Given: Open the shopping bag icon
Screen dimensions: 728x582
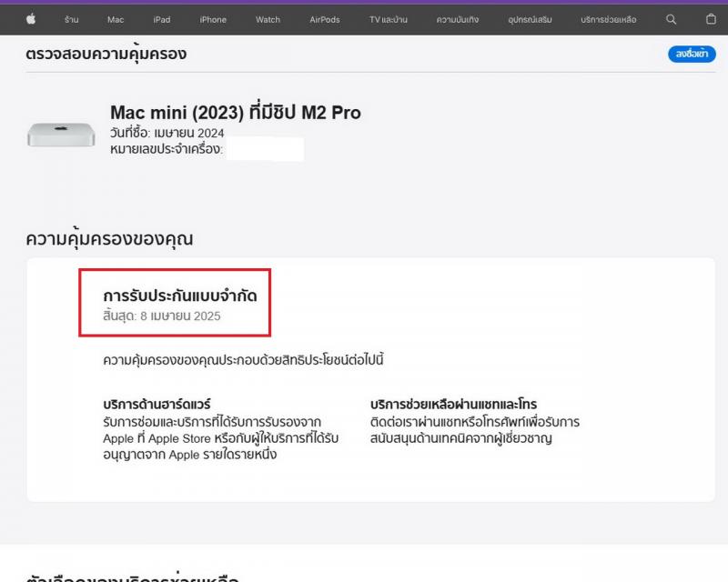Looking at the screenshot, I should pyautogui.click(x=712, y=19).
